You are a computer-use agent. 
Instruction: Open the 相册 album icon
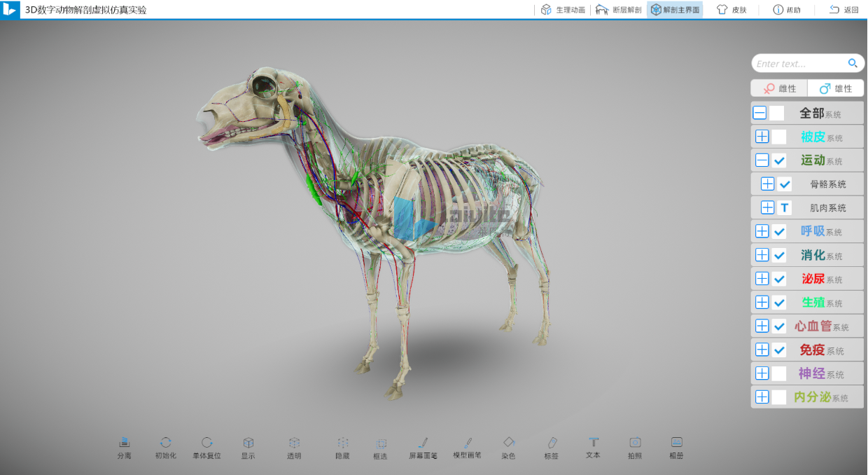[x=676, y=443]
